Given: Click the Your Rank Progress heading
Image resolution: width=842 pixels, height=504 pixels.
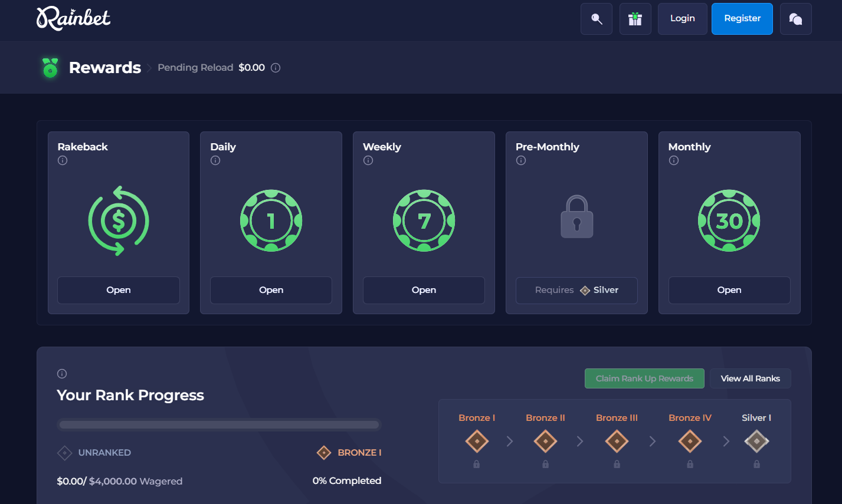Looking at the screenshot, I should (x=130, y=395).
